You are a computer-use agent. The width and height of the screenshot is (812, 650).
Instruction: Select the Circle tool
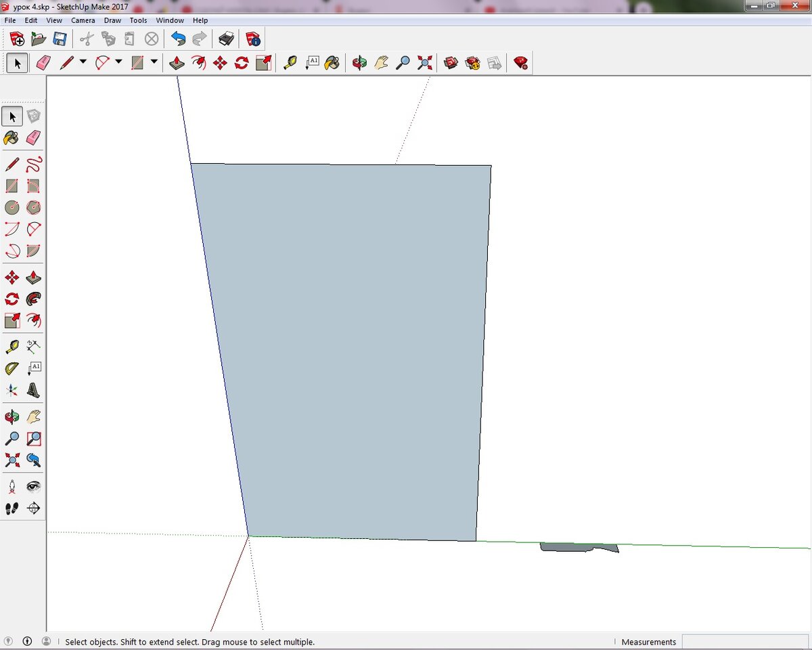12,207
